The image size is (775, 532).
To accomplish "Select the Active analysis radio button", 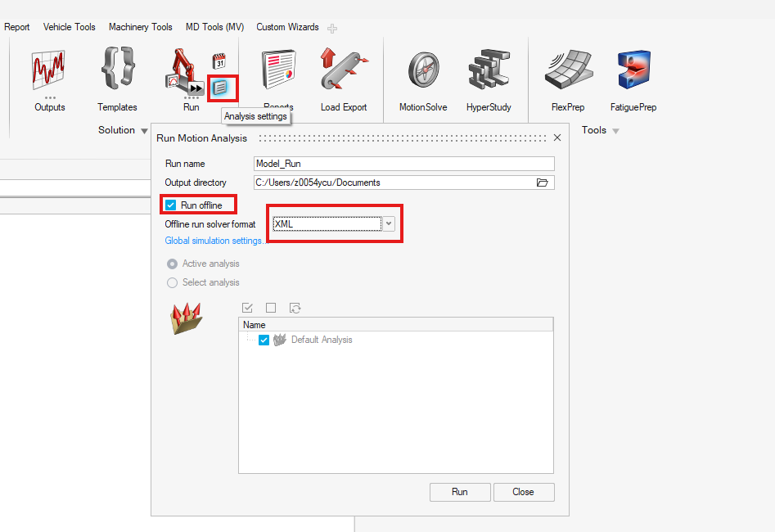I will tap(172, 264).
